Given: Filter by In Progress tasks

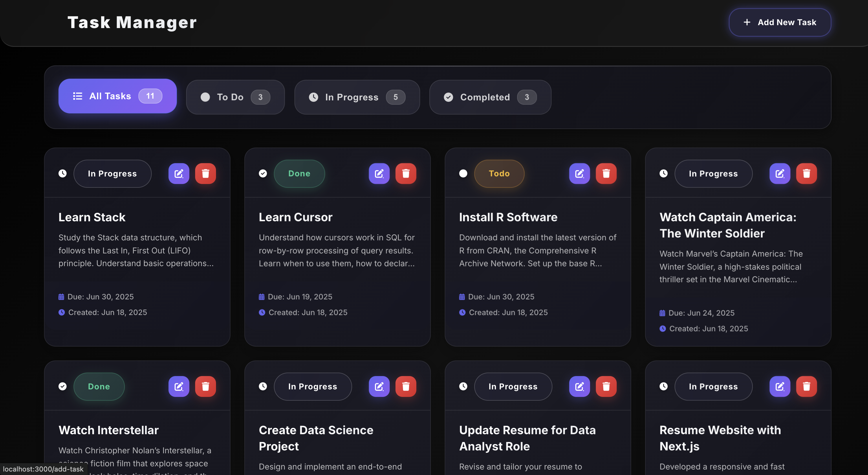Looking at the screenshot, I should (357, 97).
